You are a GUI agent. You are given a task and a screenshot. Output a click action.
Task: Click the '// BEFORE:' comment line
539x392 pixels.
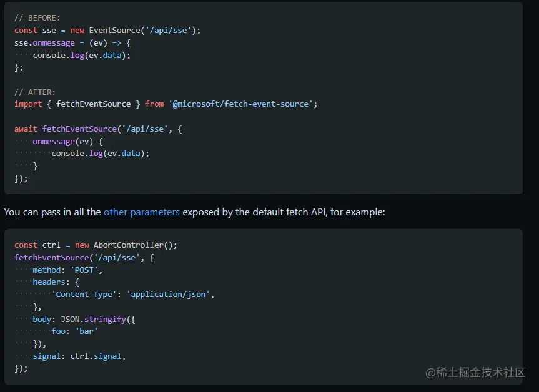click(x=37, y=18)
